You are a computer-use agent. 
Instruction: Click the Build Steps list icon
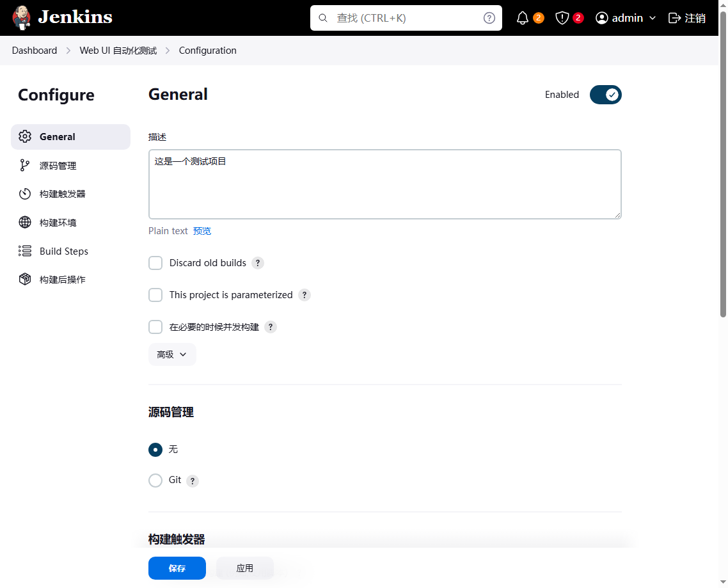(25, 251)
